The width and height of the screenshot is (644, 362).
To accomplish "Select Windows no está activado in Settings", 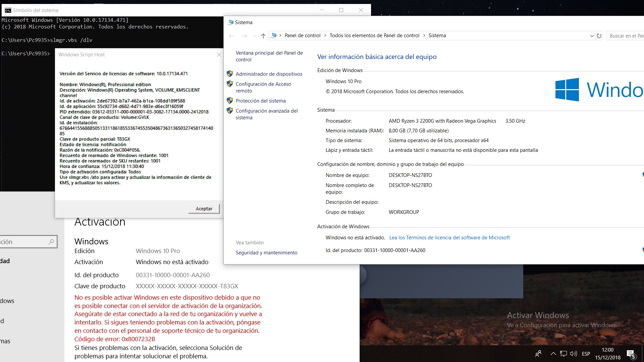I will (x=172, y=262).
